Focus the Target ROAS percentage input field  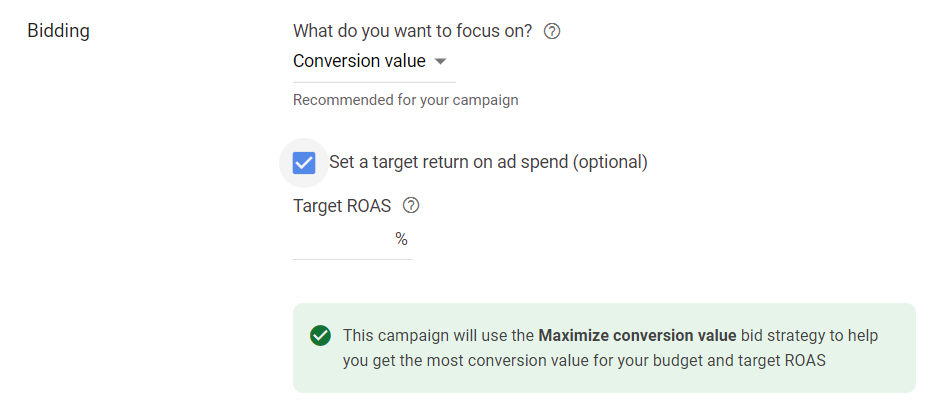click(x=342, y=239)
